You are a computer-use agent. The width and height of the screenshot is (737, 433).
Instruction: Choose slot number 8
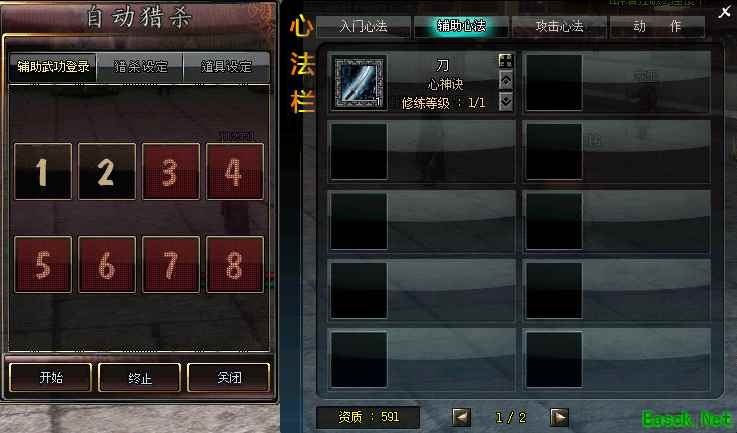coord(235,265)
